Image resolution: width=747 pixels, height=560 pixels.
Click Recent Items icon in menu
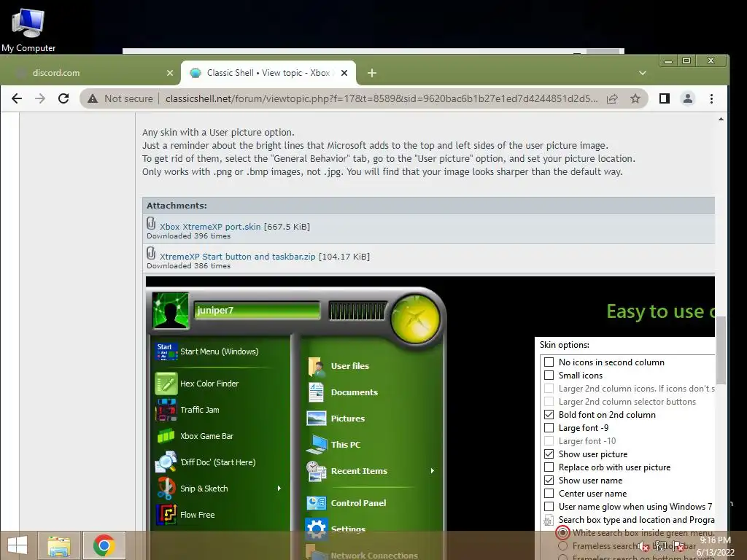pos(316,471)
